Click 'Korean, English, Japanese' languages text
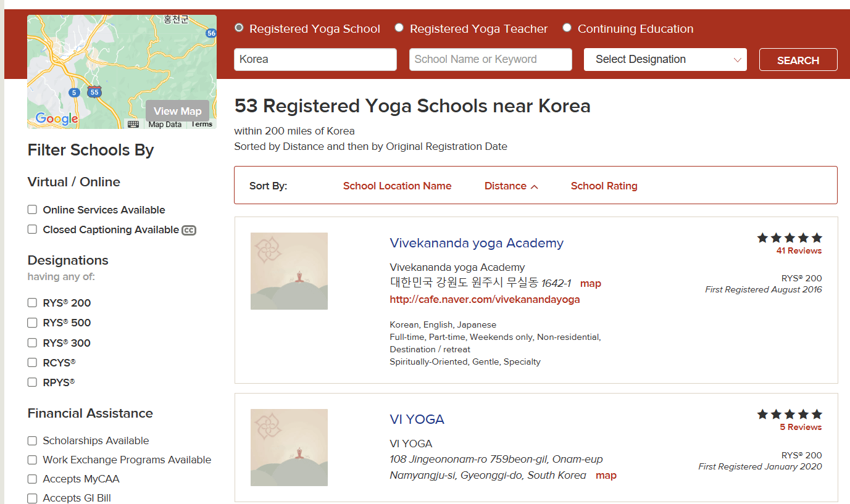850x504 pixels. [x=443, y=324]
